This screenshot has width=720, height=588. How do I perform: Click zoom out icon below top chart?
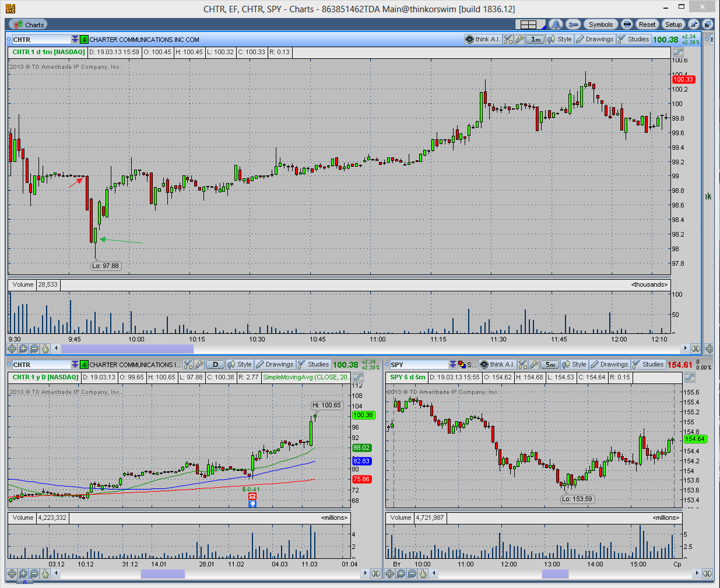[34, 348]
